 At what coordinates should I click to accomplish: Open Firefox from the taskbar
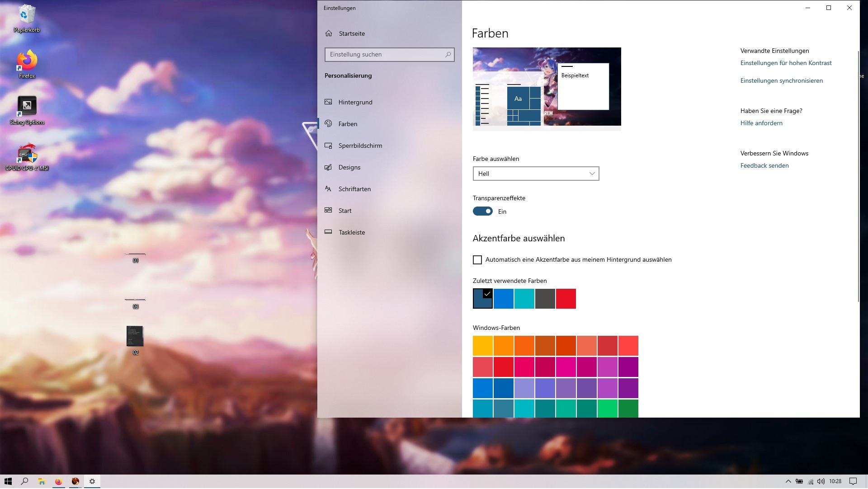[58, 481]
